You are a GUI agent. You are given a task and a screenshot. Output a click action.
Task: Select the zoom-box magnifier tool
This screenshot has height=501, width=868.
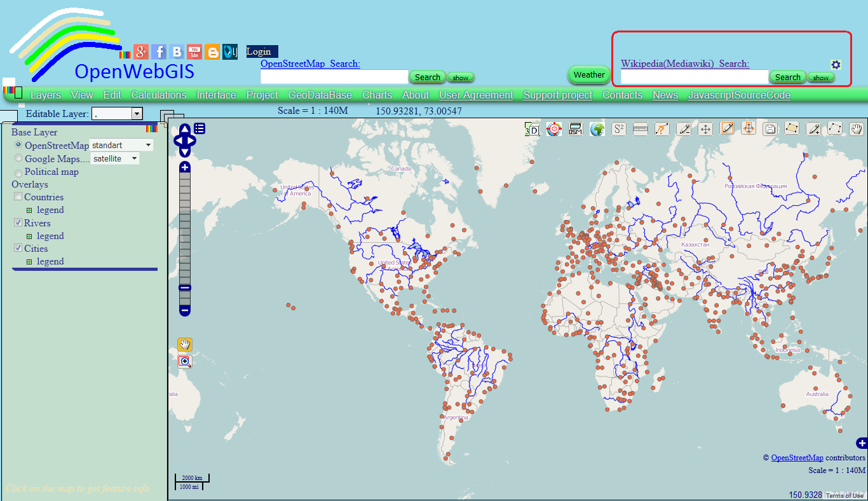[x=184, y=361]
